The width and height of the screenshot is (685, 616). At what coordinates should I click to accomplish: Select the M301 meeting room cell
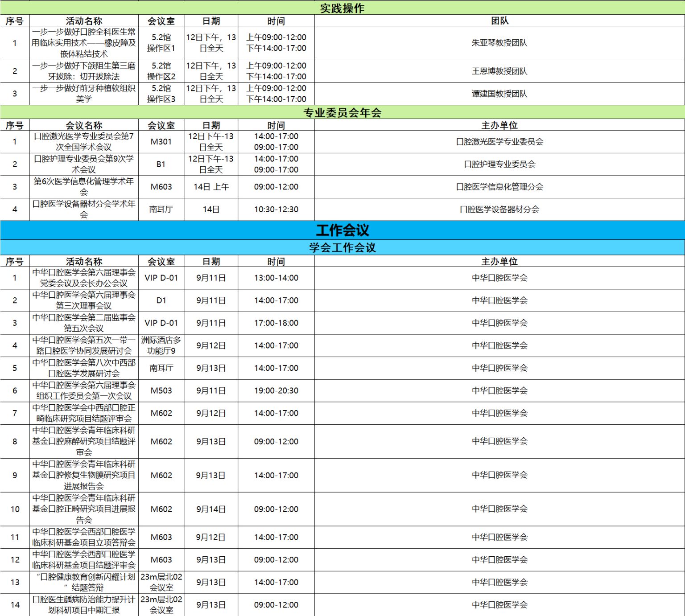tap(161, 142)
